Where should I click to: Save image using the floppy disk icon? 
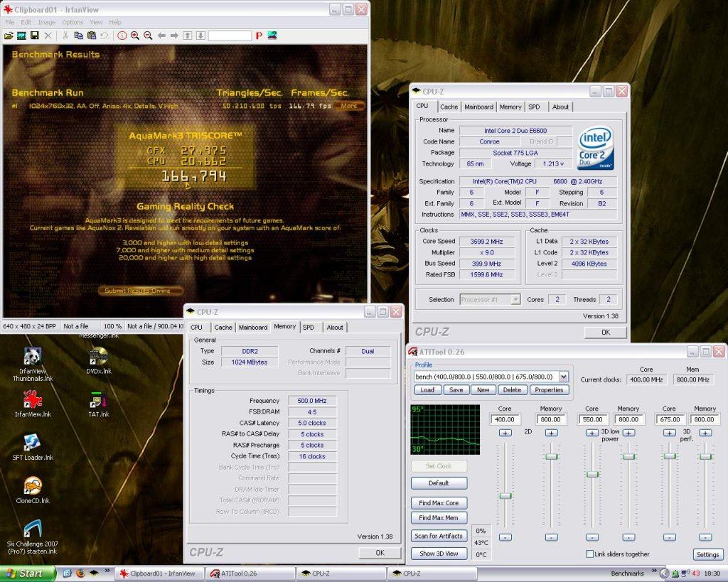(x=34, y=36)
